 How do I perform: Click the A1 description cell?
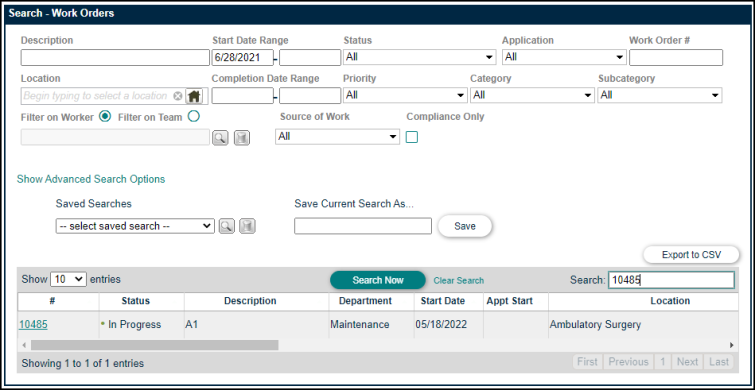257,325
